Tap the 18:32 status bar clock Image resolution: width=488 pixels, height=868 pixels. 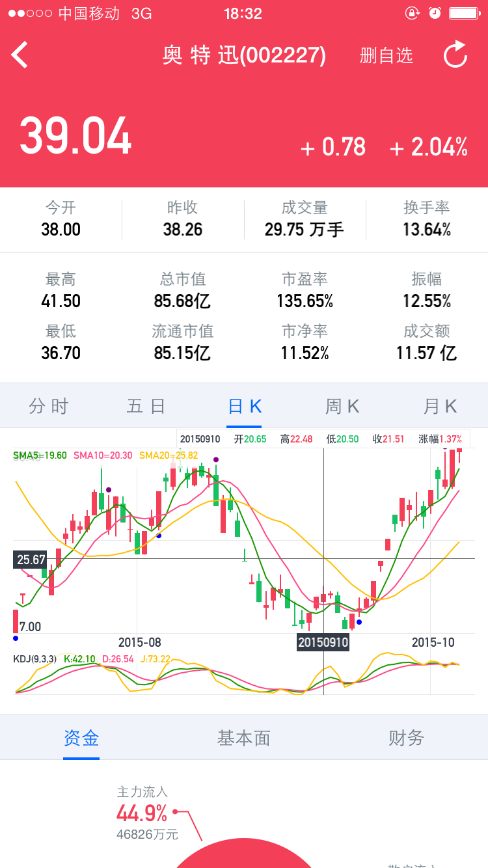click(x=243, y=14)
